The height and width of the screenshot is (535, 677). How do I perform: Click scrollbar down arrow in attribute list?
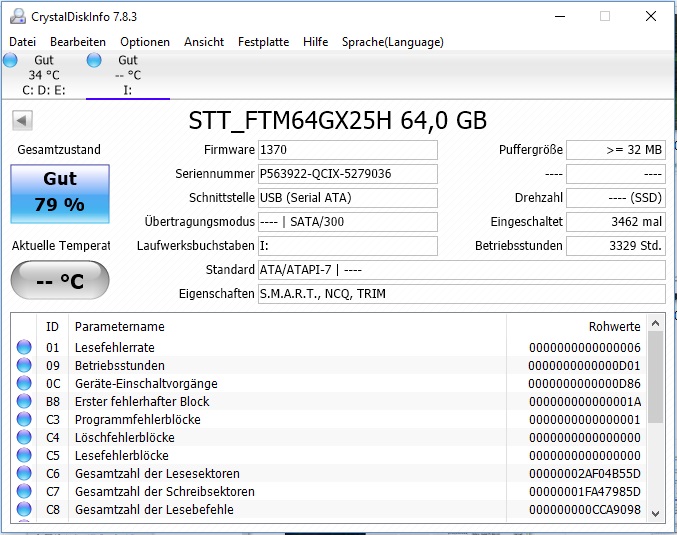coord(655,513)
